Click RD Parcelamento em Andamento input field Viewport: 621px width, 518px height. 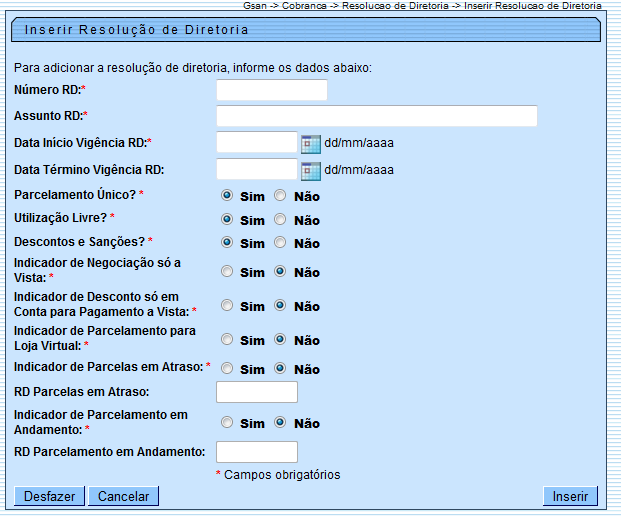click(x=256, y=452)
